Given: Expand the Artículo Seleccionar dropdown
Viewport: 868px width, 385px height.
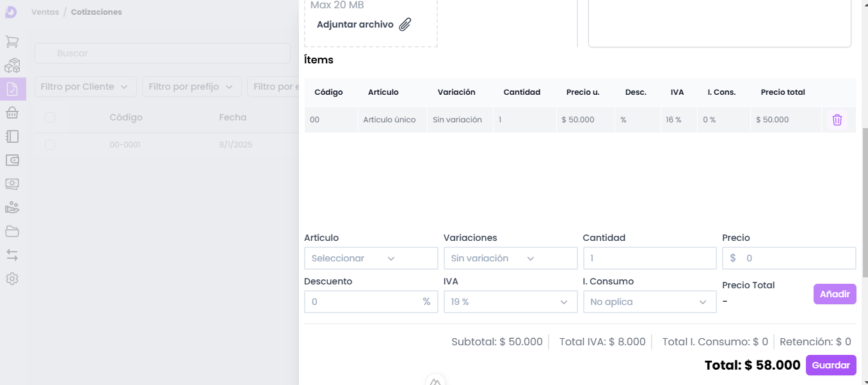Looking at the screenshot, I should pos(371,258).
